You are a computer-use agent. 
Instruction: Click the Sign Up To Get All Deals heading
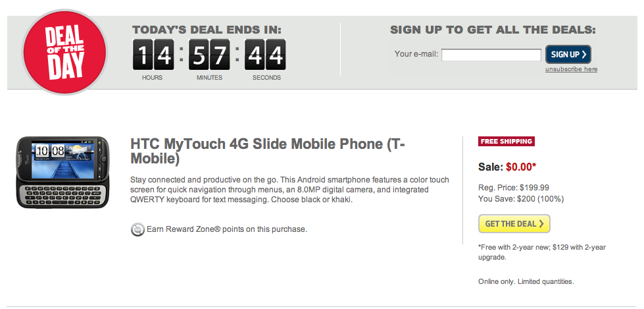pyautogui.click(x=493, y=30)
